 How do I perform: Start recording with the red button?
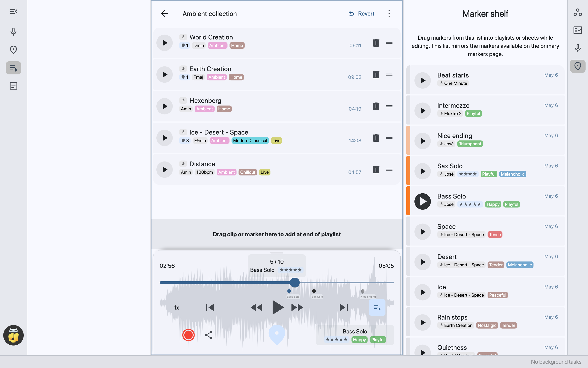pyautogui.click(x=188, y=335)
